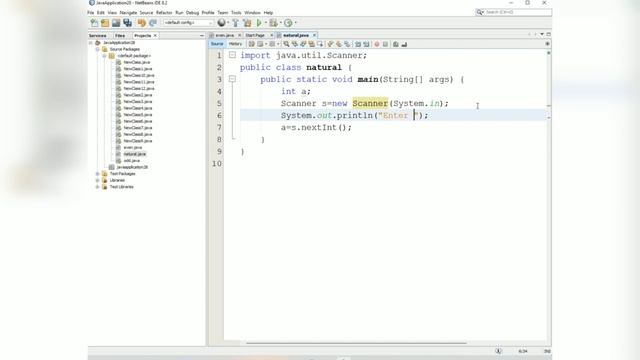
Task: Click the Last Edit icon in editor toolbar
Action: point(251,44)
